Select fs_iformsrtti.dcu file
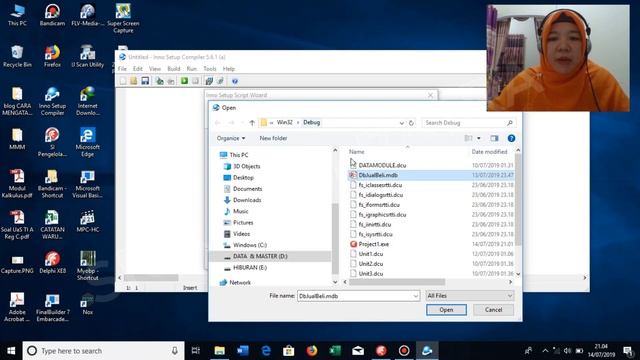Image resolution: width=640 pixels, height=360 pixels. [379, 205]
